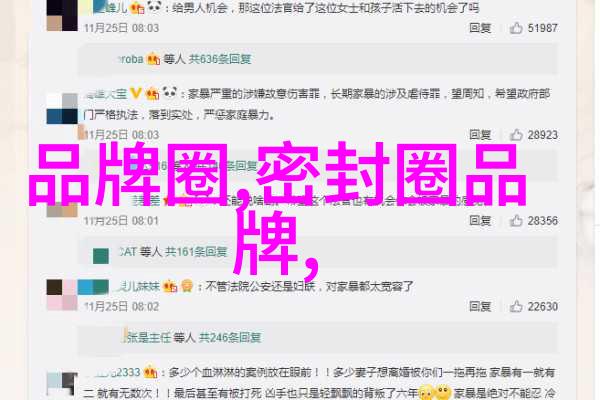Click 回复 beside the 28923 like count
The width and height of the screenshot is (600, 400).
(480, 135)
